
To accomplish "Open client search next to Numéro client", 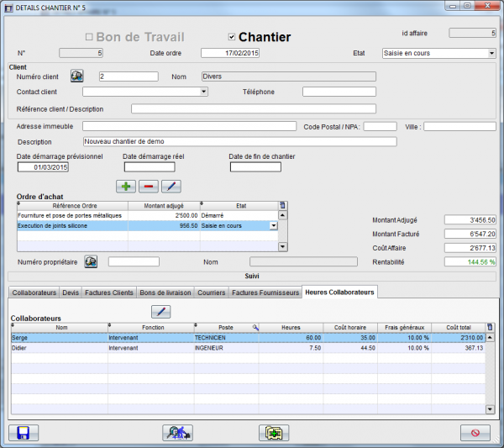I will pyautogui.click(x=77, y=76).
